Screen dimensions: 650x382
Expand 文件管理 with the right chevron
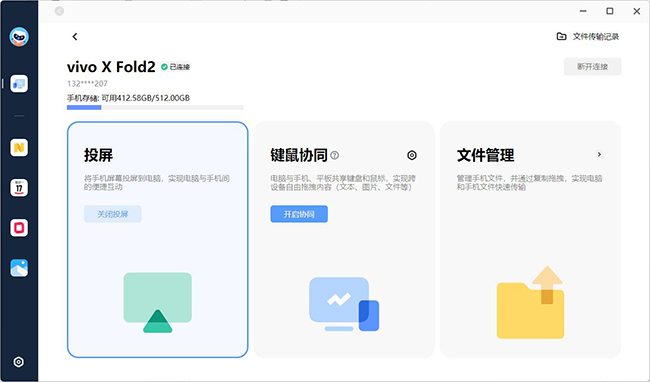pyautogui.click(x=599, y=155)
